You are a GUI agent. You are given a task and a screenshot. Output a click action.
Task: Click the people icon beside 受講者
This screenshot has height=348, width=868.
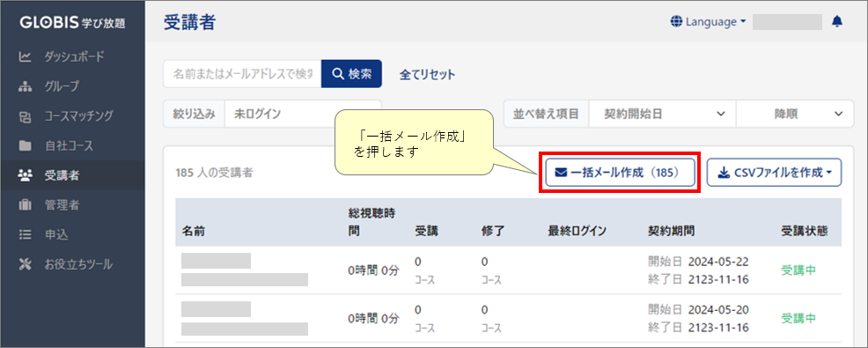[x=25, y=175]
